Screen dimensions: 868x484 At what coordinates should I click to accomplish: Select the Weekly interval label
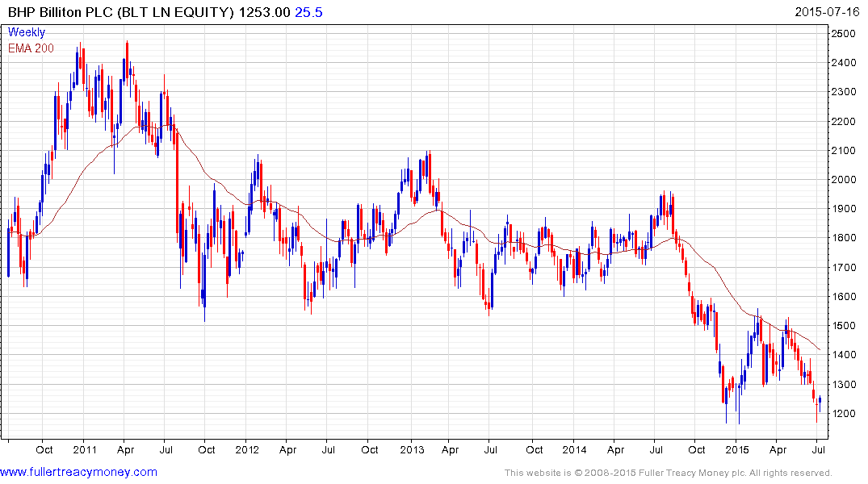27,32
